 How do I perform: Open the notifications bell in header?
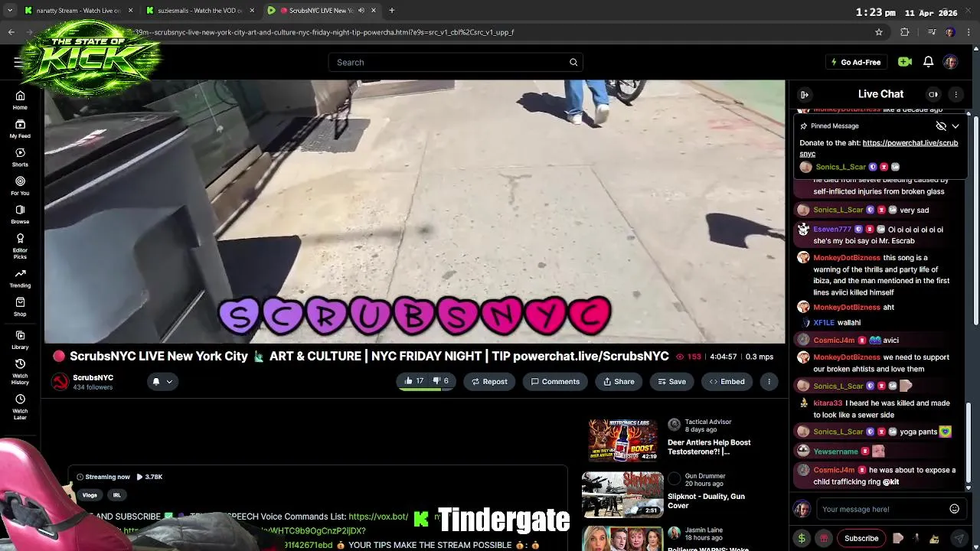coord(928,62)
